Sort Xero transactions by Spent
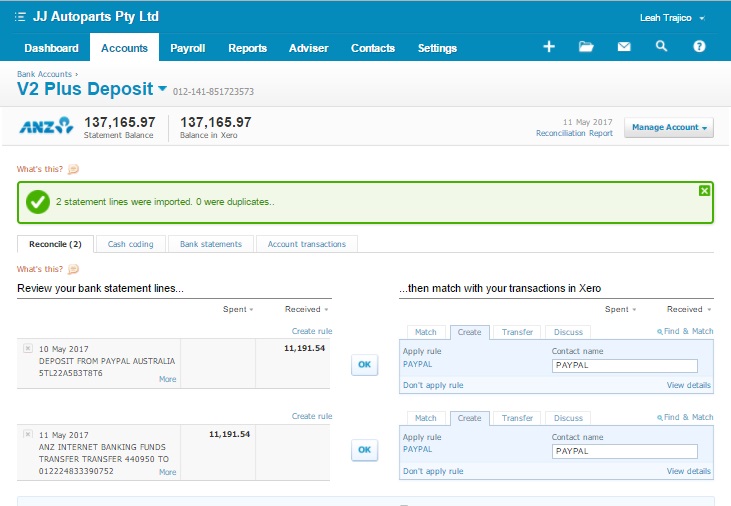The height and width of the screenshot is (506, 731). pyautogui.click(x=620, y=309)
